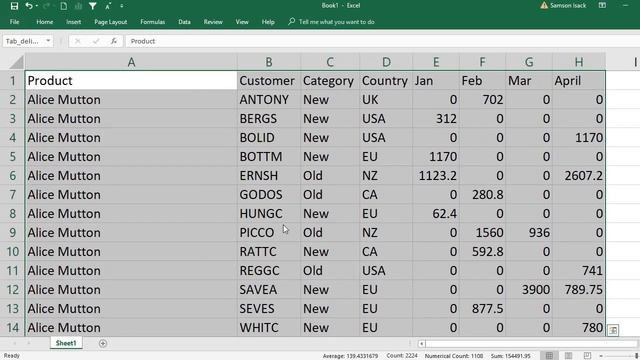
Task: Open the Review tab
Action: click(213, 22)
